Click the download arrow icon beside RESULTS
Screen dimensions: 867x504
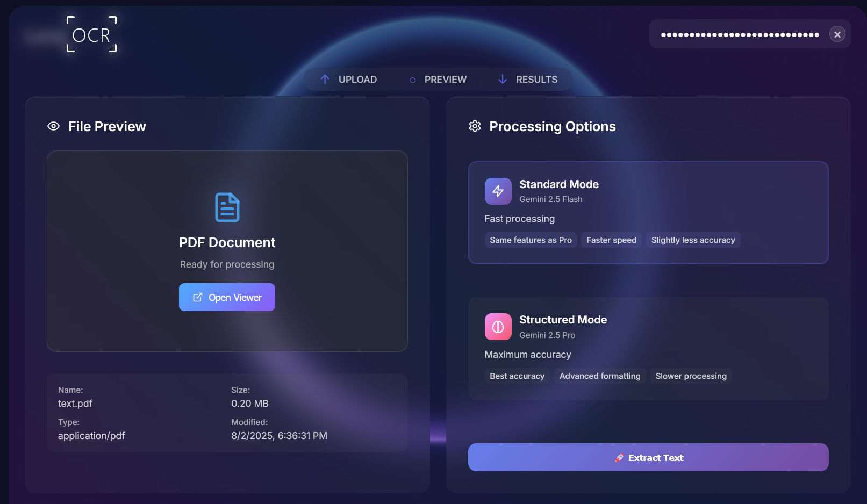503,79
